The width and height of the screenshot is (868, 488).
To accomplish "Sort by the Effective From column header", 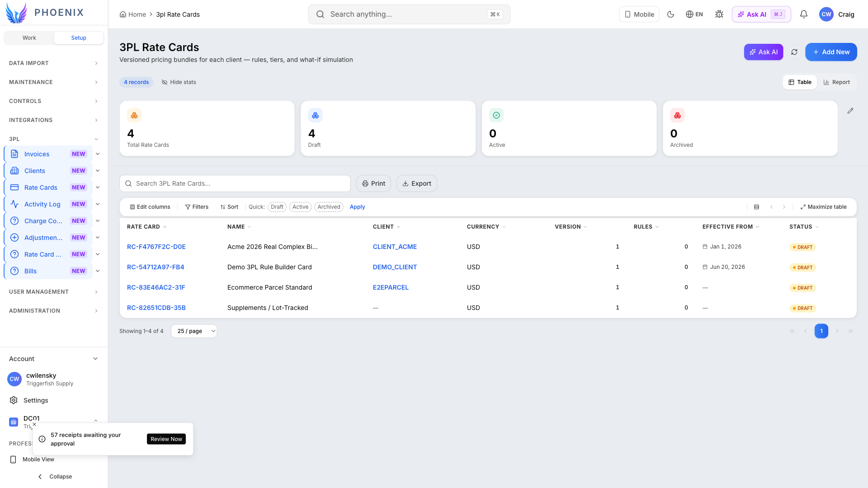I will [731, 227].
